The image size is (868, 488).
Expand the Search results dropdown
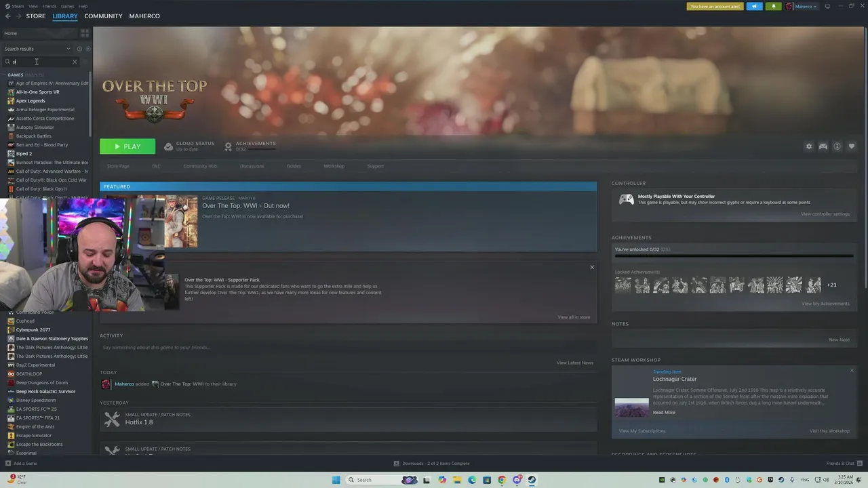pos(37,49)
